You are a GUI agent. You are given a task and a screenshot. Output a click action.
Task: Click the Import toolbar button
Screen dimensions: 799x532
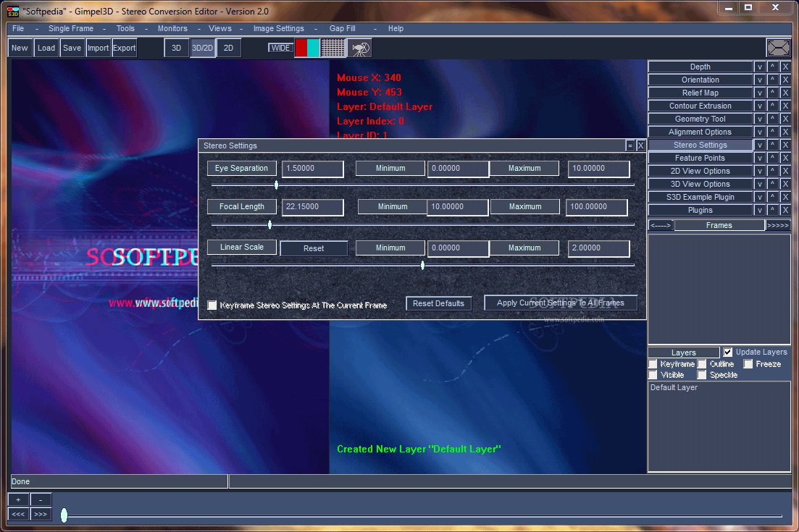pos(98,48)
